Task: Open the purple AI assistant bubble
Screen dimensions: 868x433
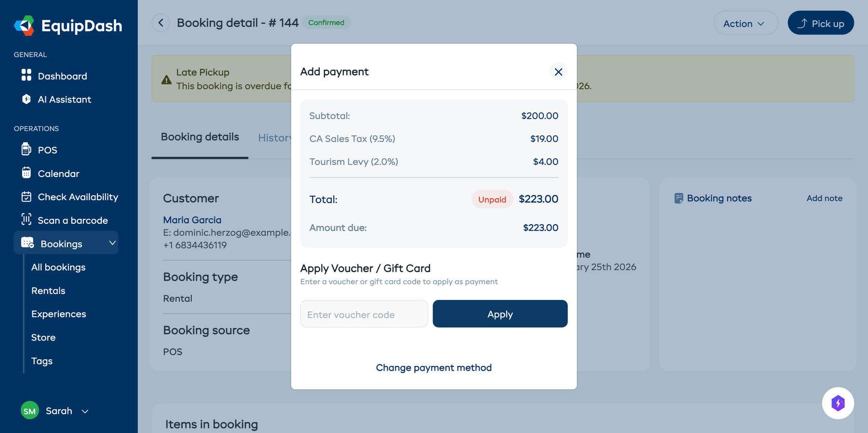Action: point(838,403)
